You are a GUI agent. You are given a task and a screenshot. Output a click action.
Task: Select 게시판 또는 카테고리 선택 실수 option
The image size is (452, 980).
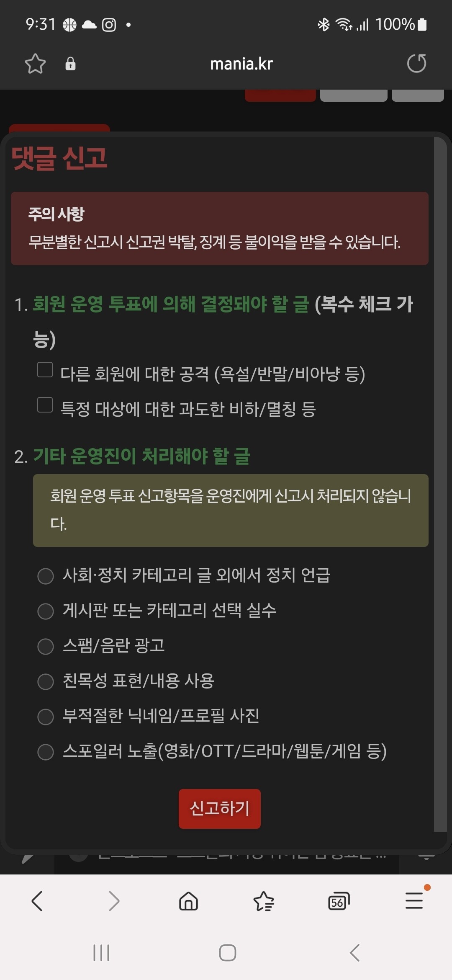coord(46,611)
